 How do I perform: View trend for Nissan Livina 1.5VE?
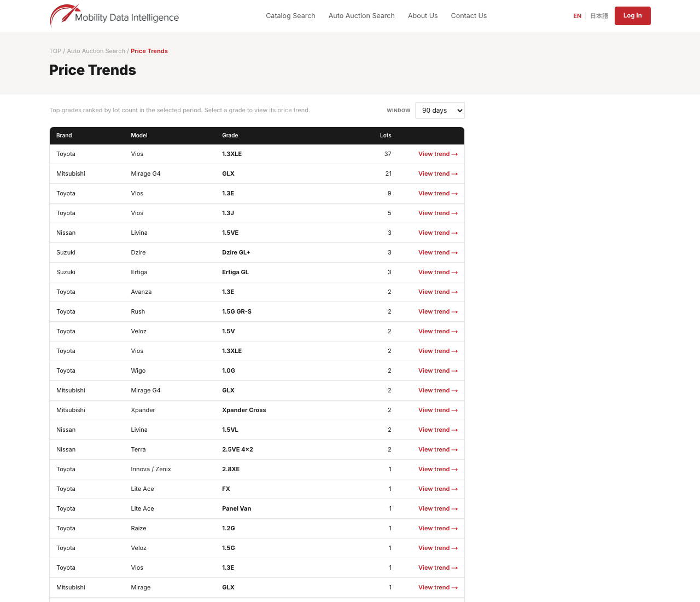(x=438, y=233)
